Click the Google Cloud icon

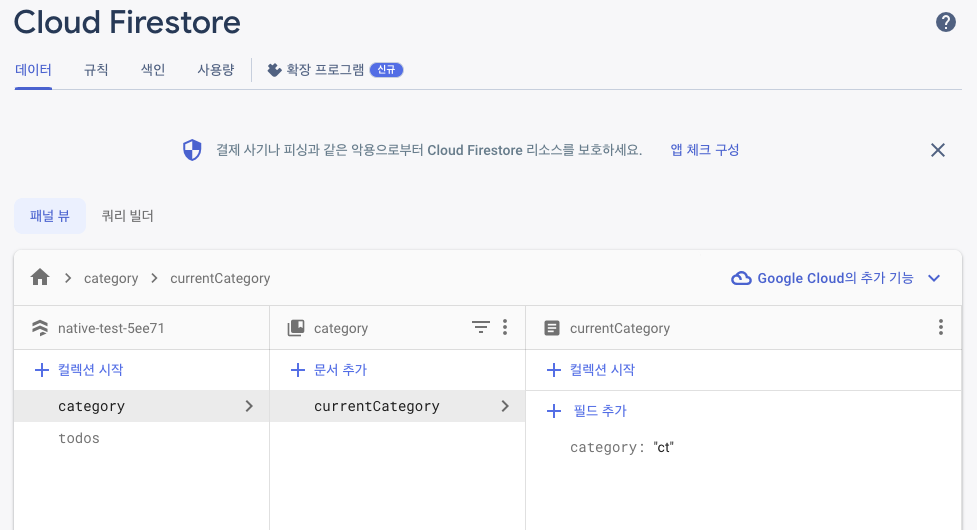(x=740, y=278)
